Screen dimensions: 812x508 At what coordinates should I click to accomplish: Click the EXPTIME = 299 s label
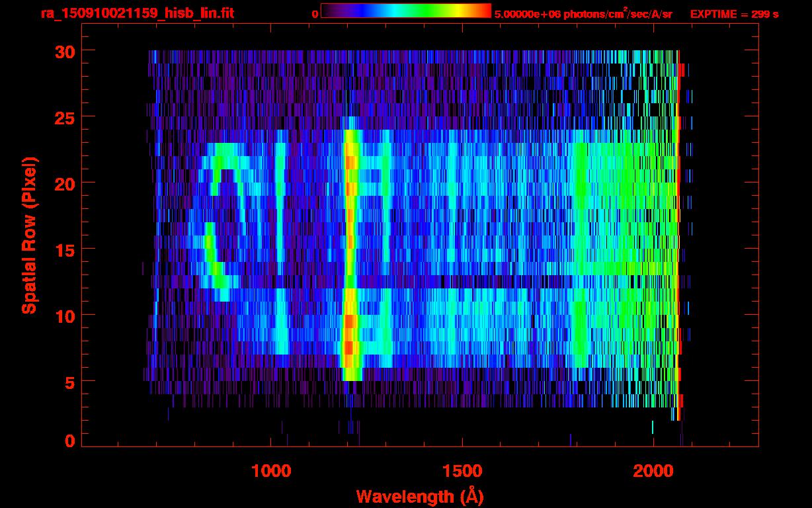click(734, 14)
